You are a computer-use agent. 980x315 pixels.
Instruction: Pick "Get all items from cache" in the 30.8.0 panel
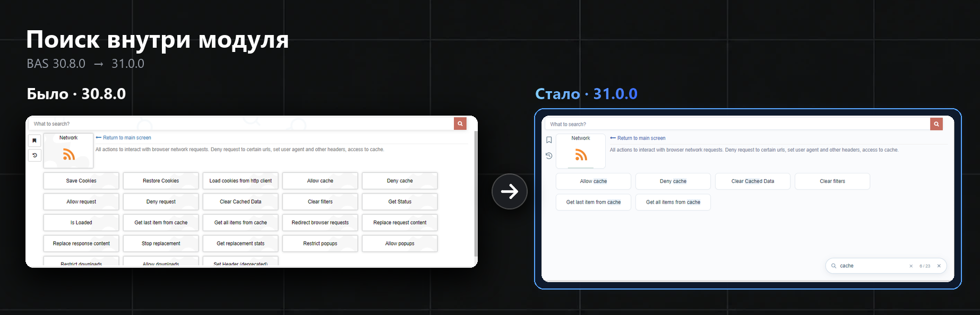pyautogui.click(x=240, y=223)
